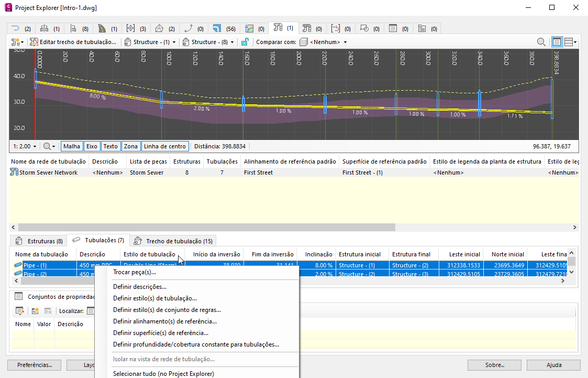Open the colored map icon tab
The height and width of the screenshot is (378, 588).
click(x=254, y=28)
